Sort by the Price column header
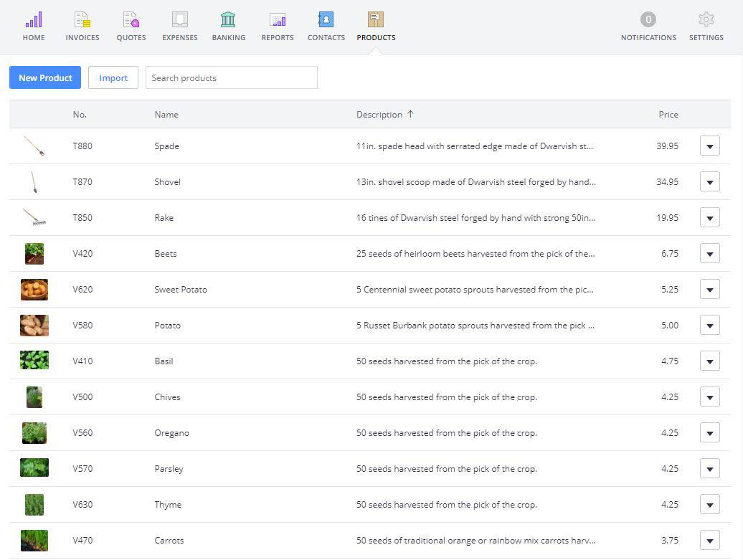743x560 pixels. 668,114
